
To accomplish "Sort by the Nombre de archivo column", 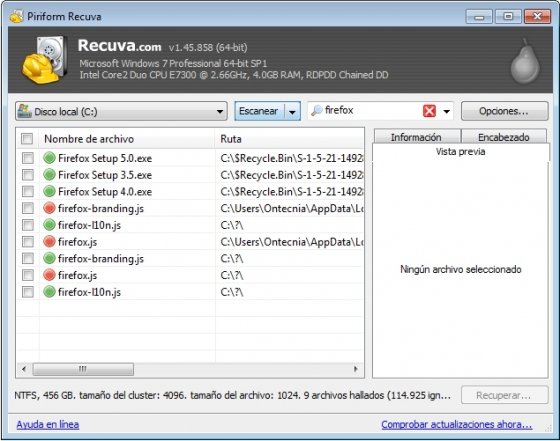I will pos(127,139).
